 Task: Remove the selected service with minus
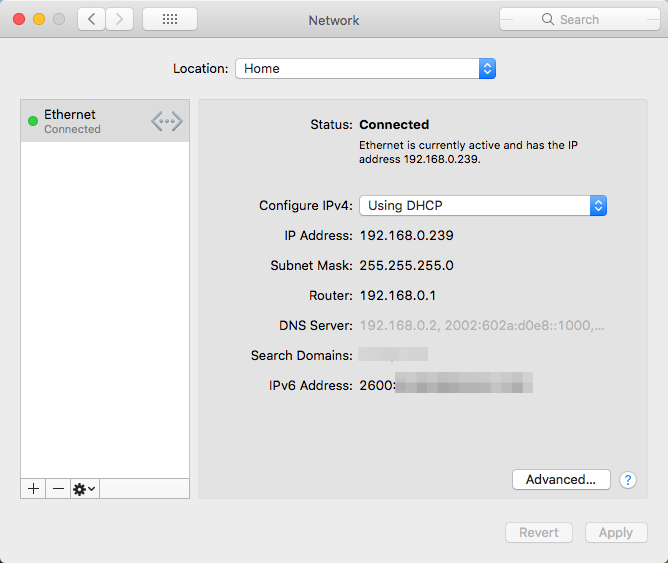pyautogui.click(x=58, y=488)
